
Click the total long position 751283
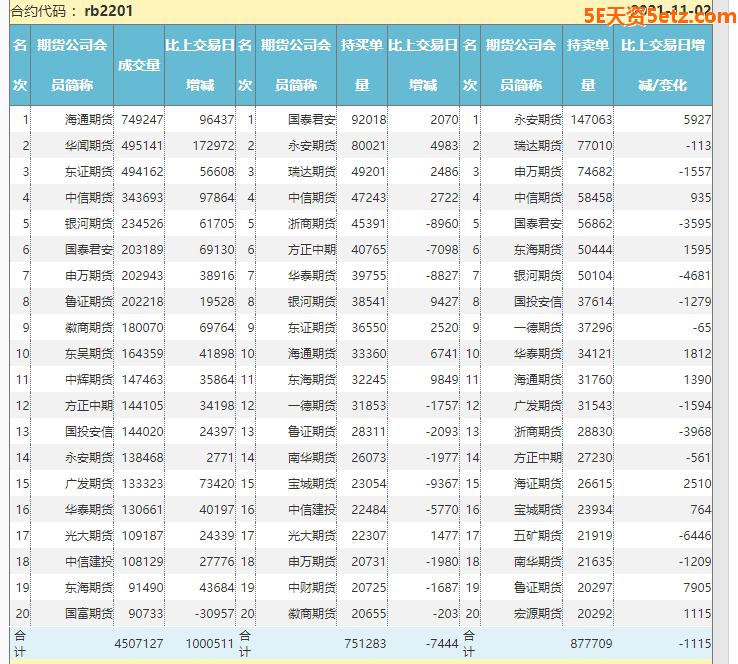pos(364,644)
